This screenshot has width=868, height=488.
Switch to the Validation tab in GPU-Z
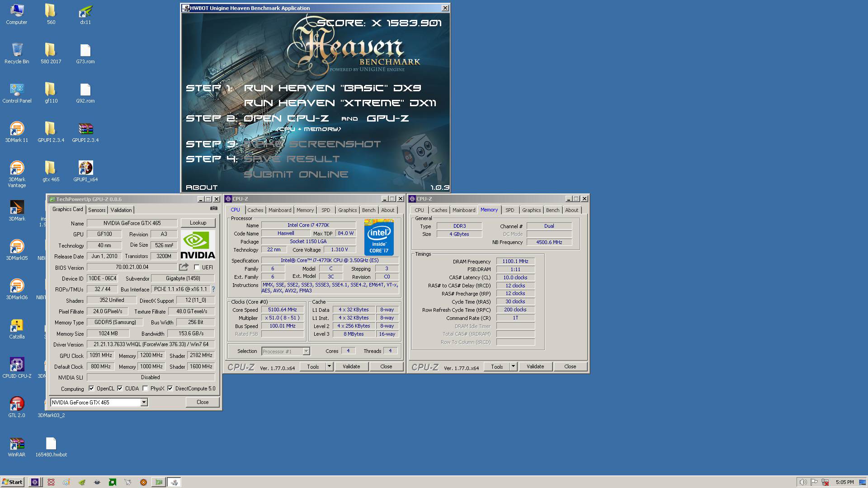point(121,210)
